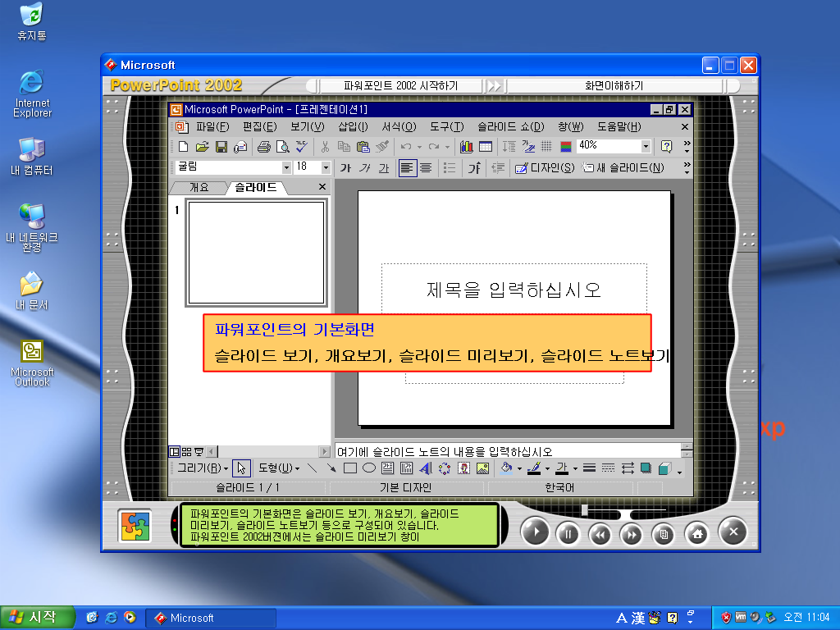The height and width of the screenshot is (630, 840).
Task: Toggle bulleted list button
Action: click(x=450, y=168)
